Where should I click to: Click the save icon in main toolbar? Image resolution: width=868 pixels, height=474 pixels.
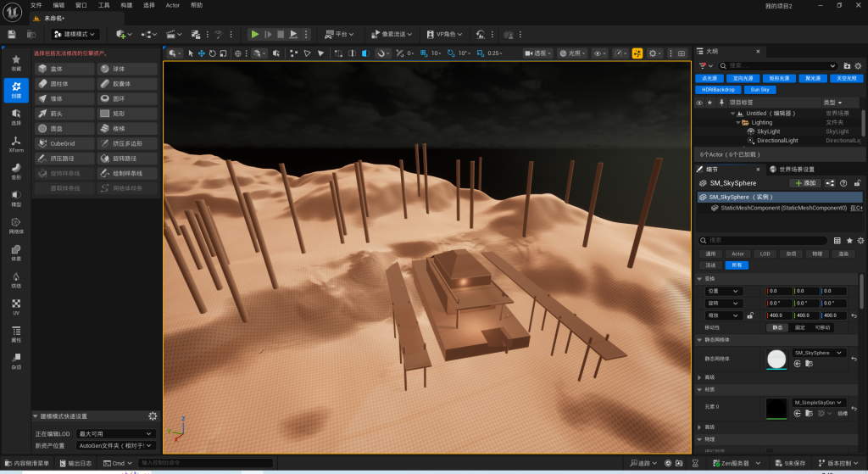coord(12,34)
